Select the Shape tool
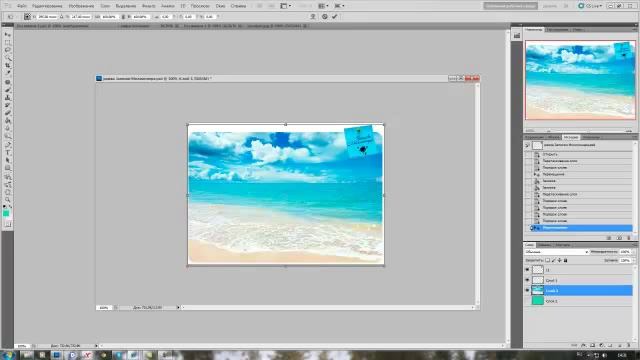Screen dimensions: 640x360 point(8,168)
